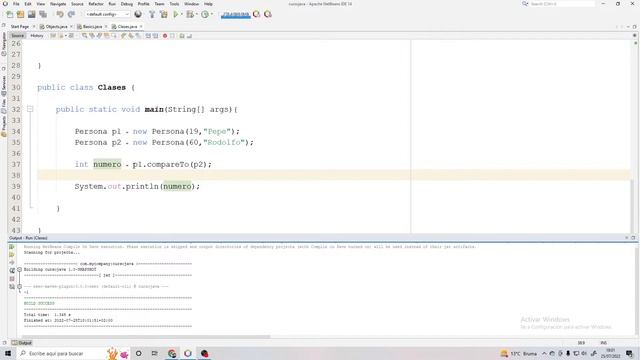Click the second profiler icon after memory bar
Image resolution: width=640 pixels, height=360 pixels.
point(268,14)
